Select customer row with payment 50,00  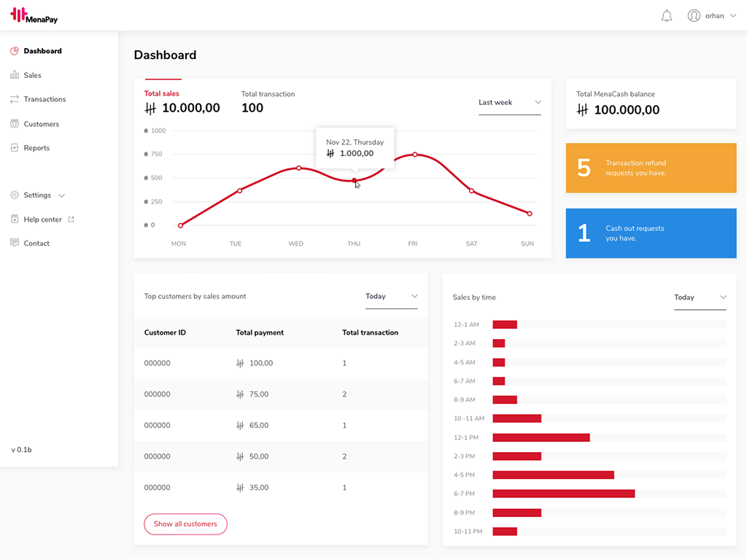281,456
